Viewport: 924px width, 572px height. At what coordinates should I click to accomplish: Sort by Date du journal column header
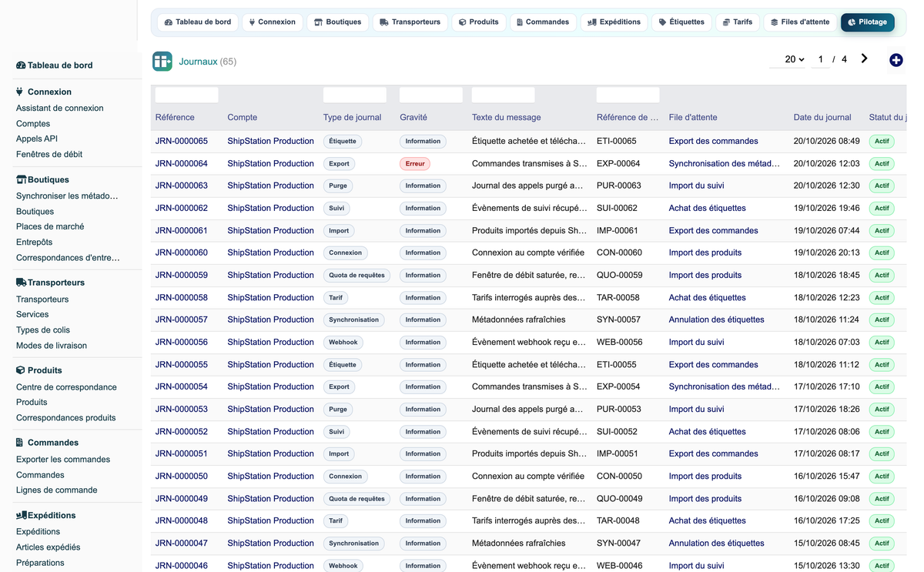tap(822, 118)
